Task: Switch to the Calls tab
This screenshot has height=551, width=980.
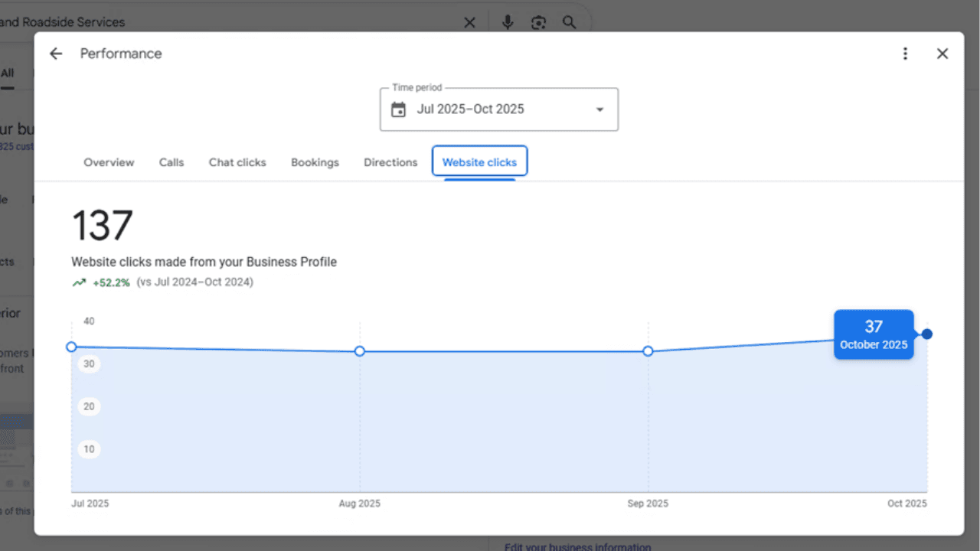Action: [x=171, y=162]
